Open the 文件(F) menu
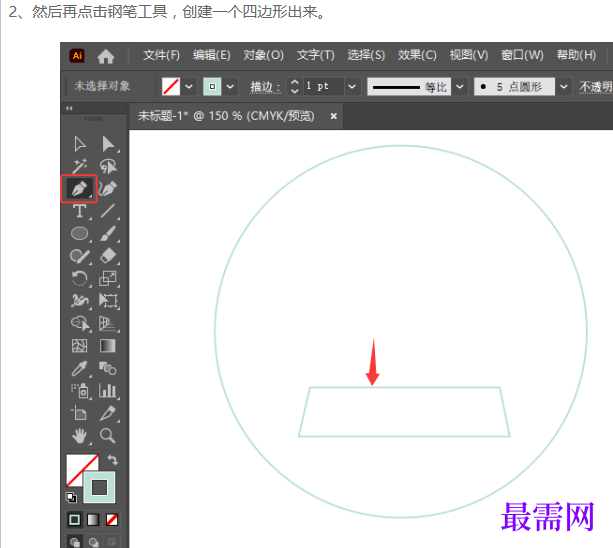The height and width of the screenshot is (548, 613). (161, 55)
